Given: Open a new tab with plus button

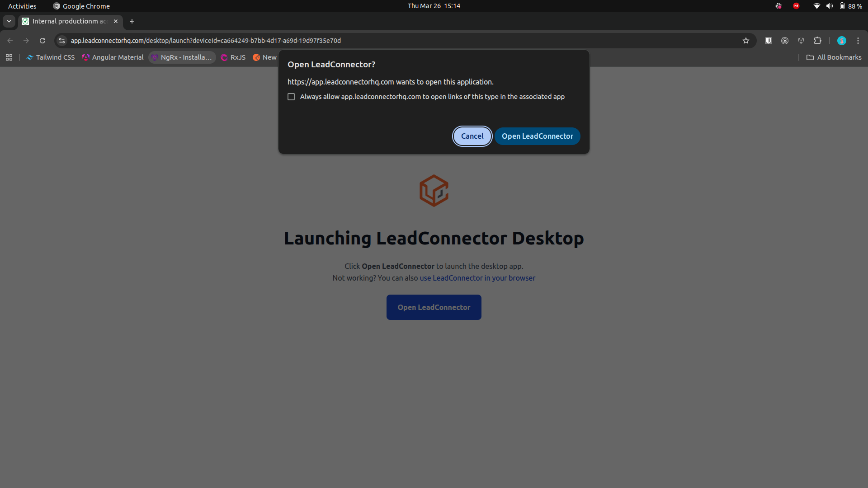Looking at the screenshot, I should click(132, 21).
